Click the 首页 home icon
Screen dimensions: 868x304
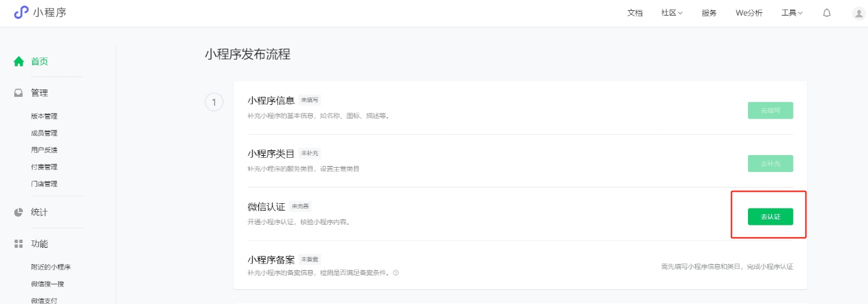click(x=19, y=61)
